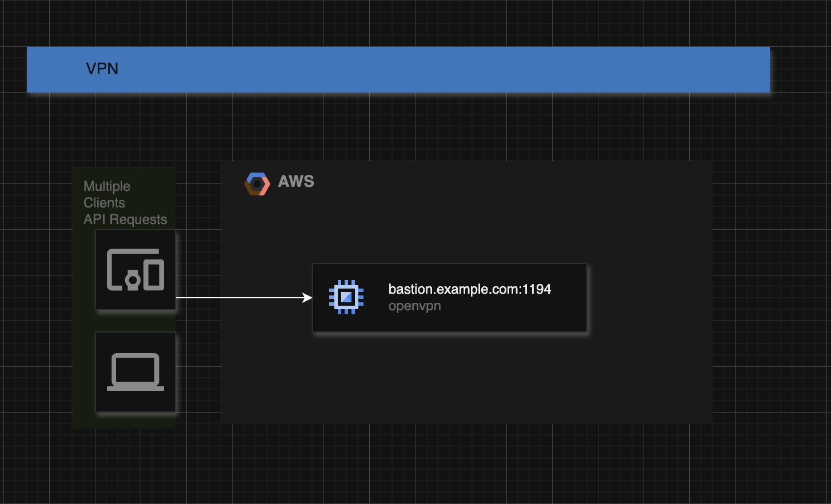Select the AWS hexagon logo icon
Image resolution: width=831 pixels, height=504 pixels.
click(x=257, y=183)
